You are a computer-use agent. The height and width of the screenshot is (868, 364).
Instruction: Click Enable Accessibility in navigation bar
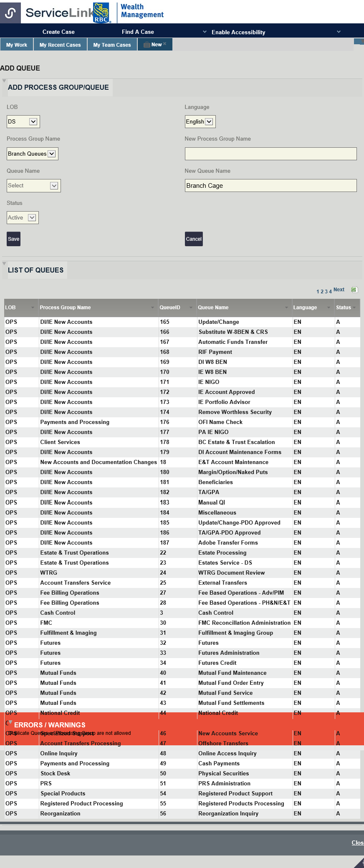(238, 32)
